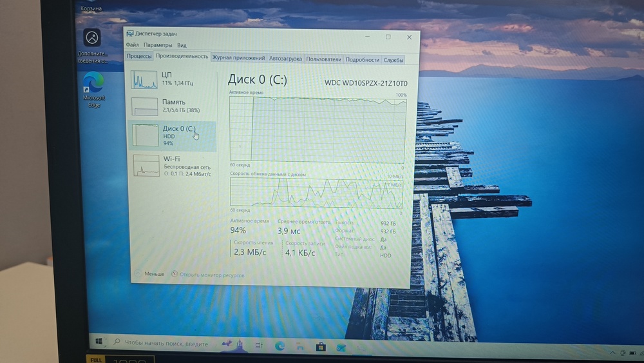Open the Файл menu
This screenshot has height=363, width=644.
pyautogui.click(x=132, y=45)
